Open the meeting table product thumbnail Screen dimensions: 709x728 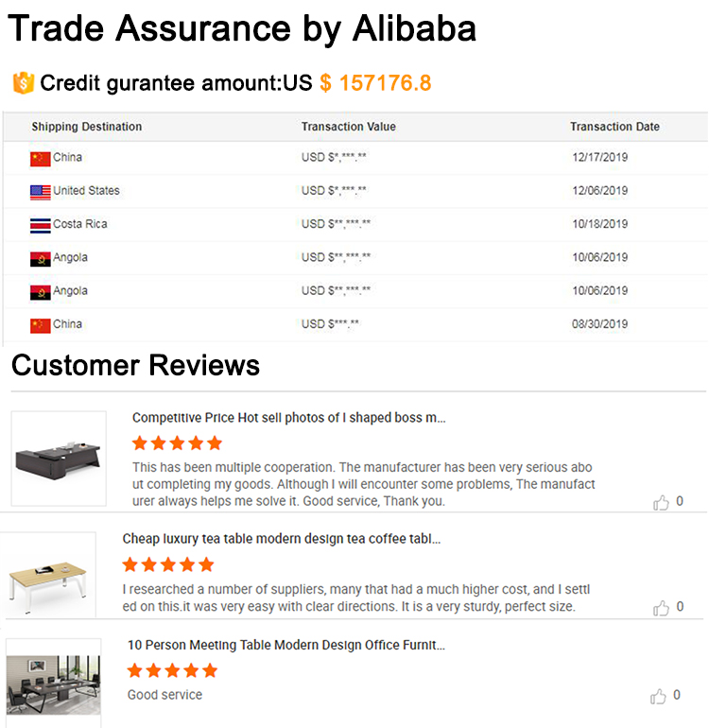[53, 681]
